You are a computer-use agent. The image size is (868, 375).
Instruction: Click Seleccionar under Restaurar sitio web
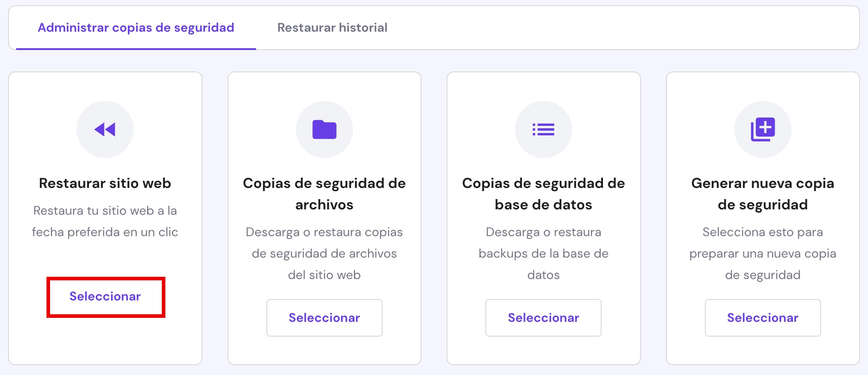[x=105, y=296]
